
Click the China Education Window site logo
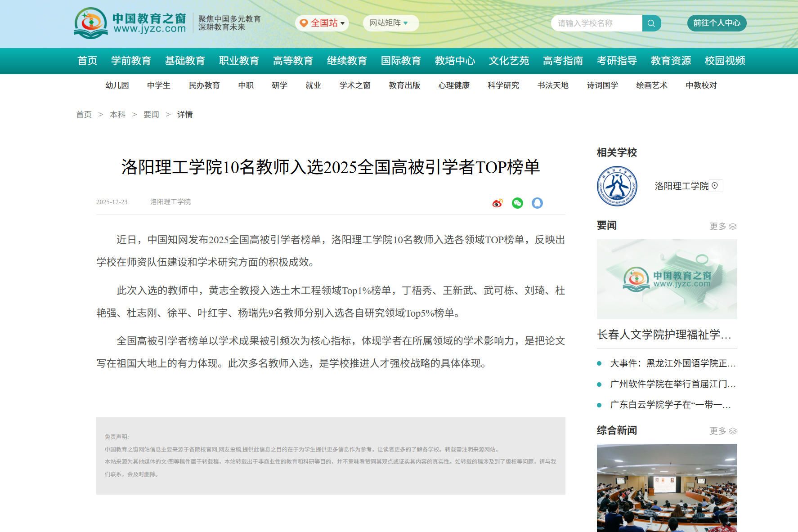130,23
